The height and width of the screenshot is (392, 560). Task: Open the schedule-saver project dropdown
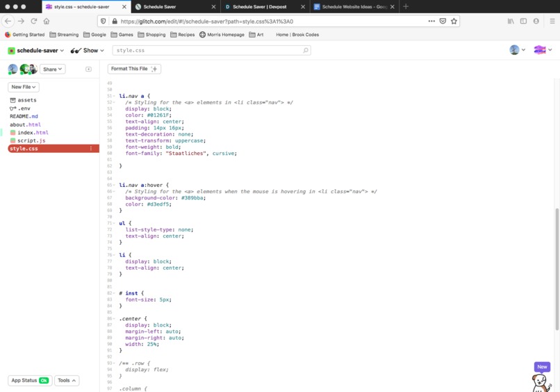click(36, 50)
